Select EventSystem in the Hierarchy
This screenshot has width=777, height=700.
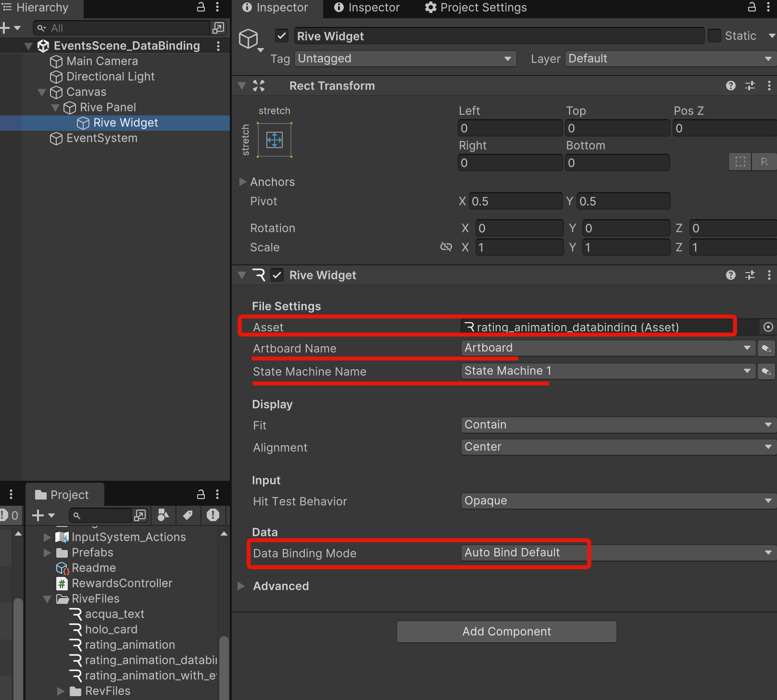pos(101,138)
